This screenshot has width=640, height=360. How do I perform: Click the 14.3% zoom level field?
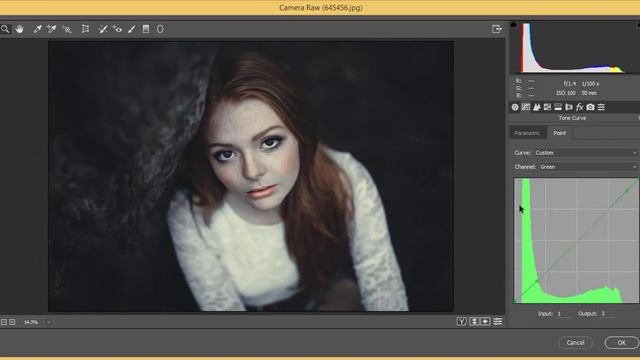(31, 322)
